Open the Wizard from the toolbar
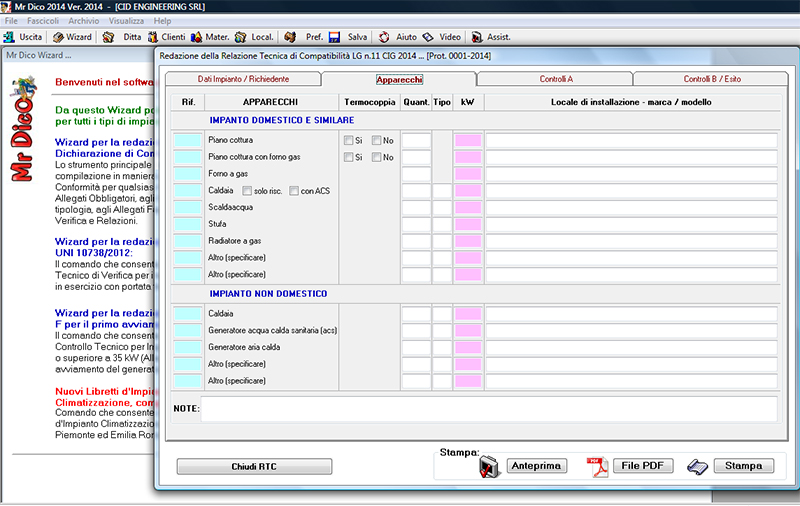Image resolution: width=800 pixels, height=506 pixels. point(58,37)
